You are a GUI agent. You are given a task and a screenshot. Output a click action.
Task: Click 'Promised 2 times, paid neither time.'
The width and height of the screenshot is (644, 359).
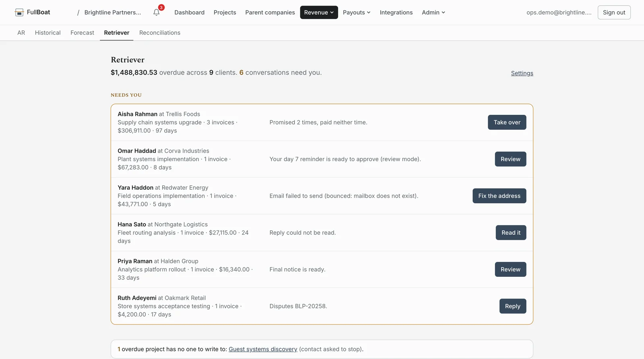318,122
